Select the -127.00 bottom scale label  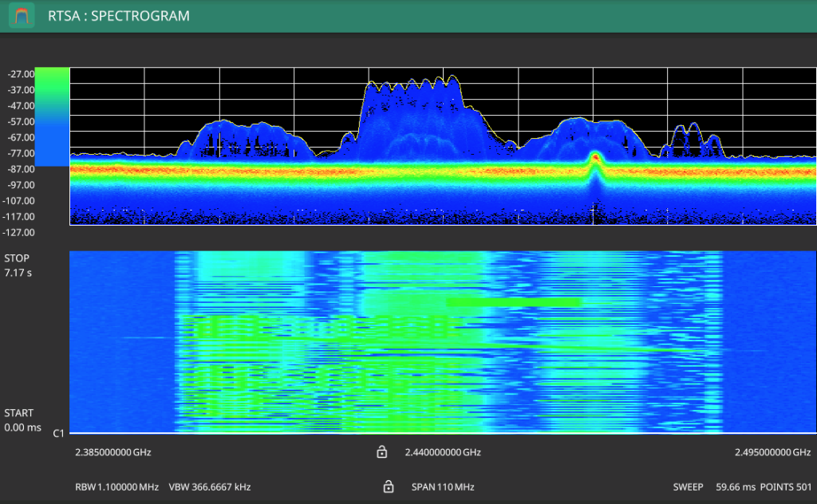click(19, 232)
